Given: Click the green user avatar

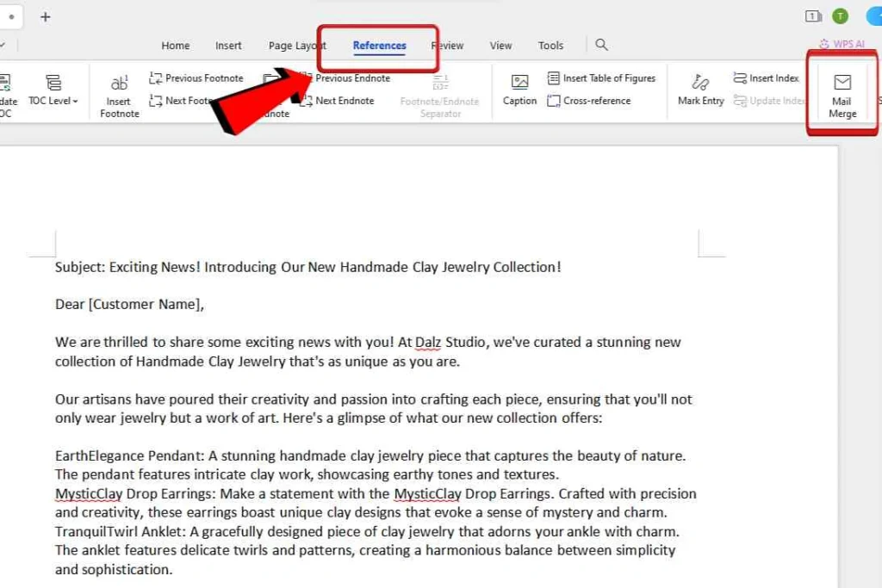Looking at the screenshot, I should tap(841, 16).
